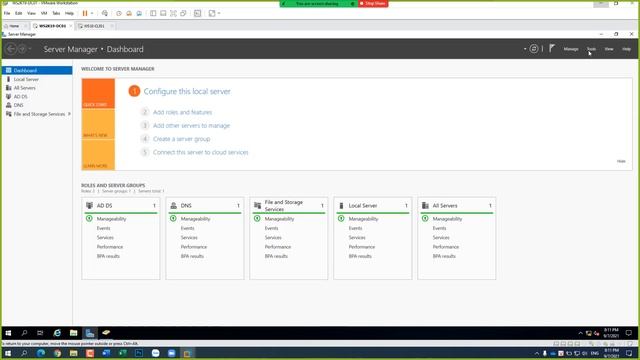
Task: Click Performance in DNS tile
Action: 194,247
